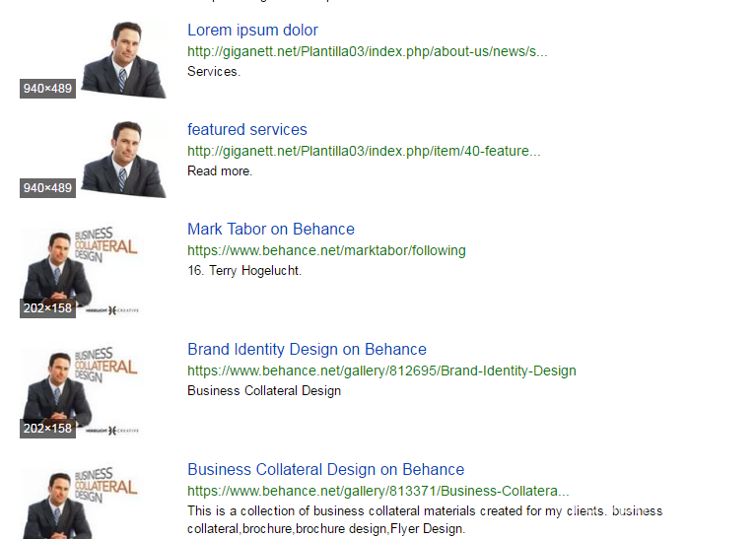This screenshot has width=756, height=539.
Task: Open thumbnail beside 'featured services' result
Action: [94, 160]
